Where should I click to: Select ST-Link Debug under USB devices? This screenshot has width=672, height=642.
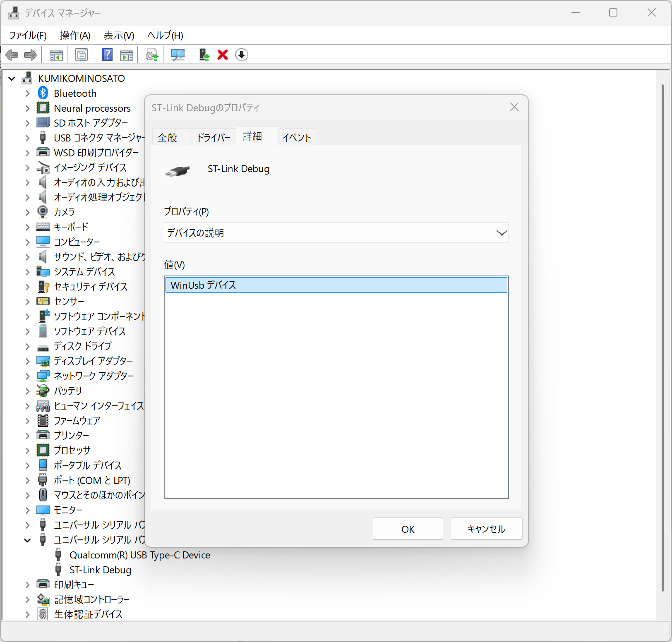[x=100, y=570]
